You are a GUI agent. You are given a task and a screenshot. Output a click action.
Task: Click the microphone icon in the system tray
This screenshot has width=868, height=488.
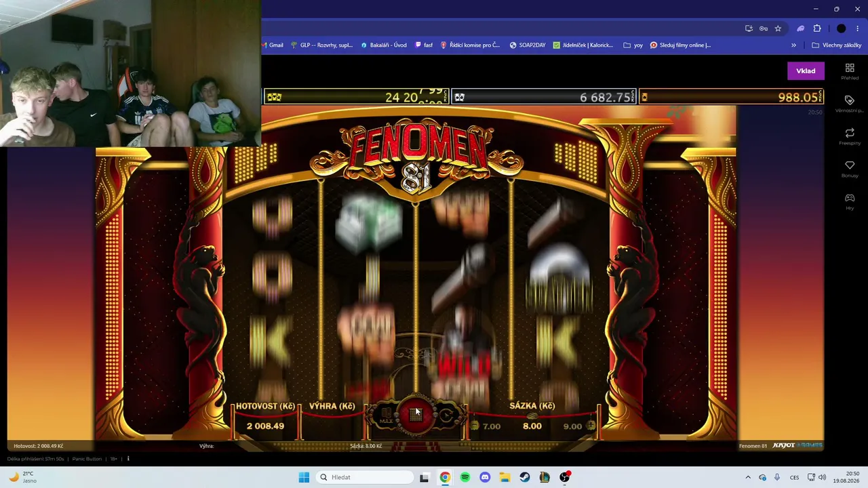(777, 477)
